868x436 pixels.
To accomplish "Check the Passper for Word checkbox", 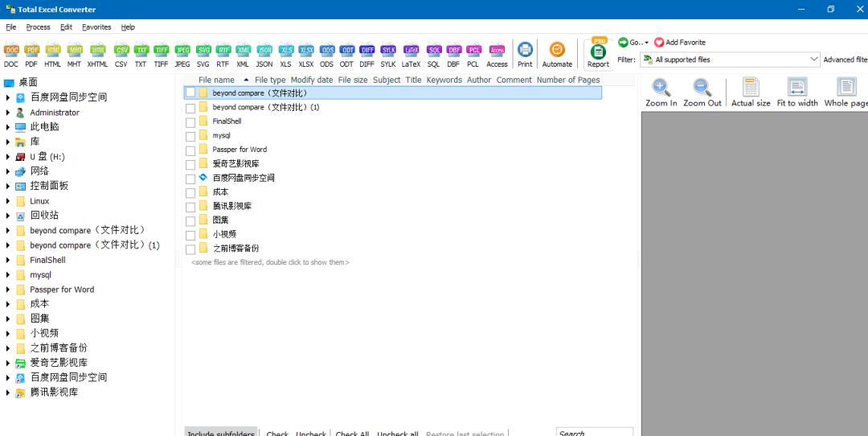I will pos(190,150).
